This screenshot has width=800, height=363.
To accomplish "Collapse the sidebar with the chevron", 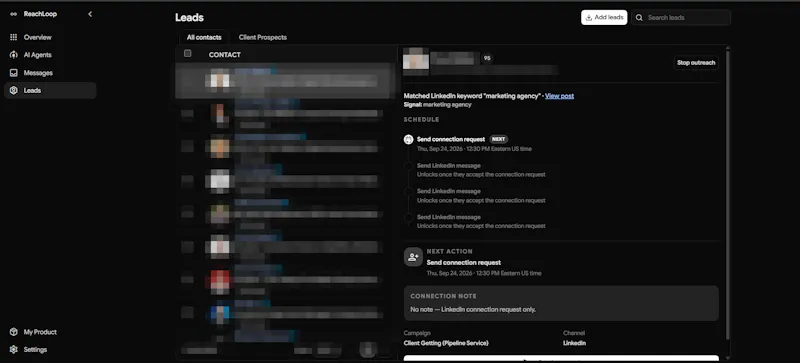I will pyautogui.click(x=90, y=14).
